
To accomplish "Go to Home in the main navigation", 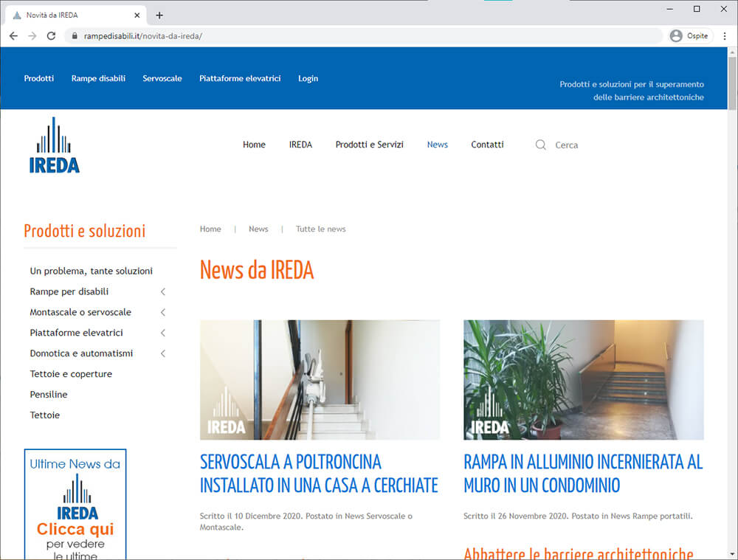I will (254, 145).
